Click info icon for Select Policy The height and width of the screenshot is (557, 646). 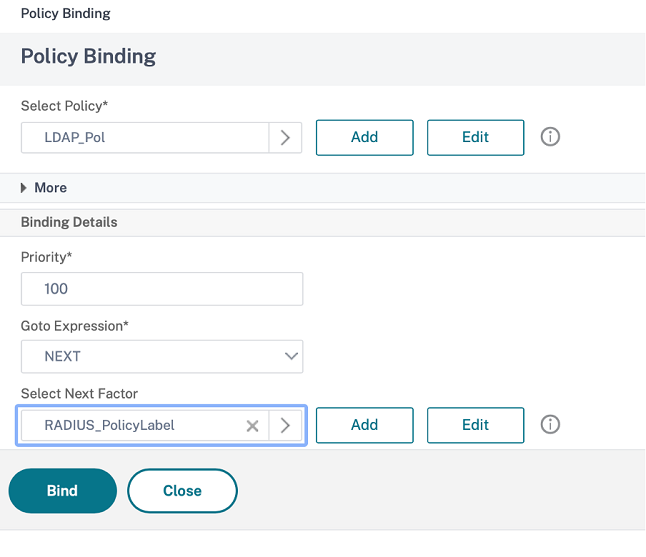pos(549,137)
